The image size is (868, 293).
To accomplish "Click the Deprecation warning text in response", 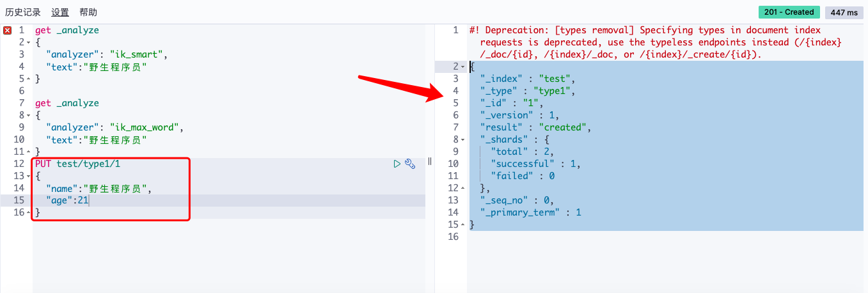I will (x=656, y=42).
